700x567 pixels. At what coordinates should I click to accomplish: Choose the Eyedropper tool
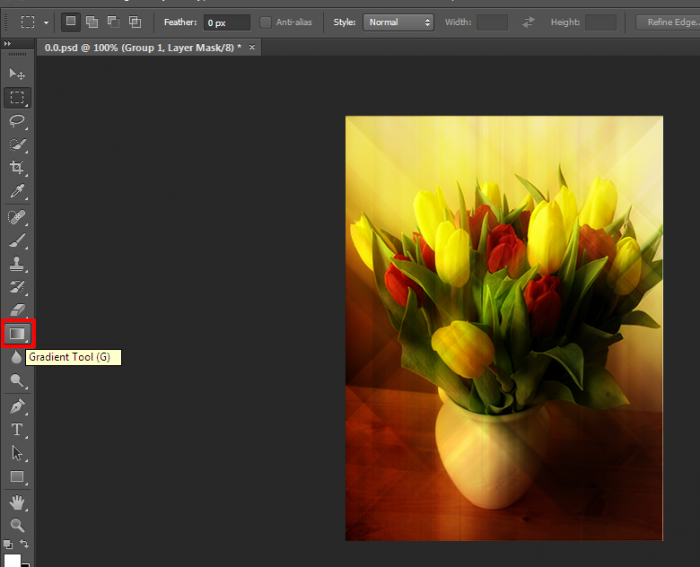coord(17,192)
